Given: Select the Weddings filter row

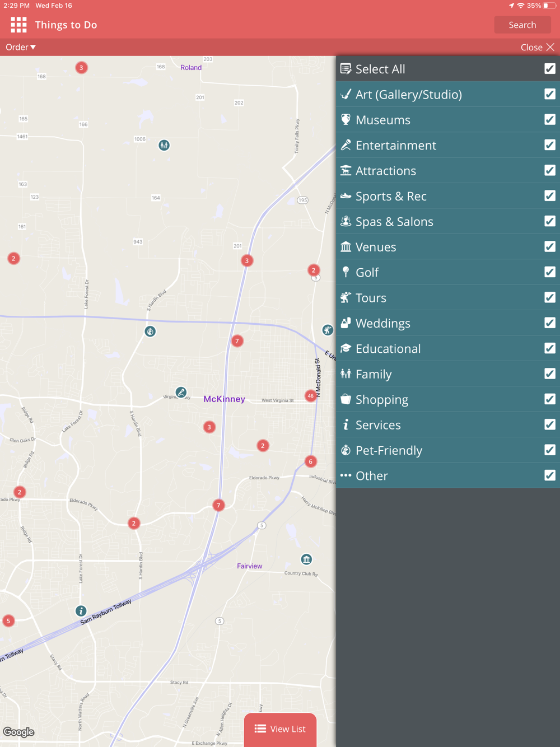Looking at the screenshot, I should (448, 323).
